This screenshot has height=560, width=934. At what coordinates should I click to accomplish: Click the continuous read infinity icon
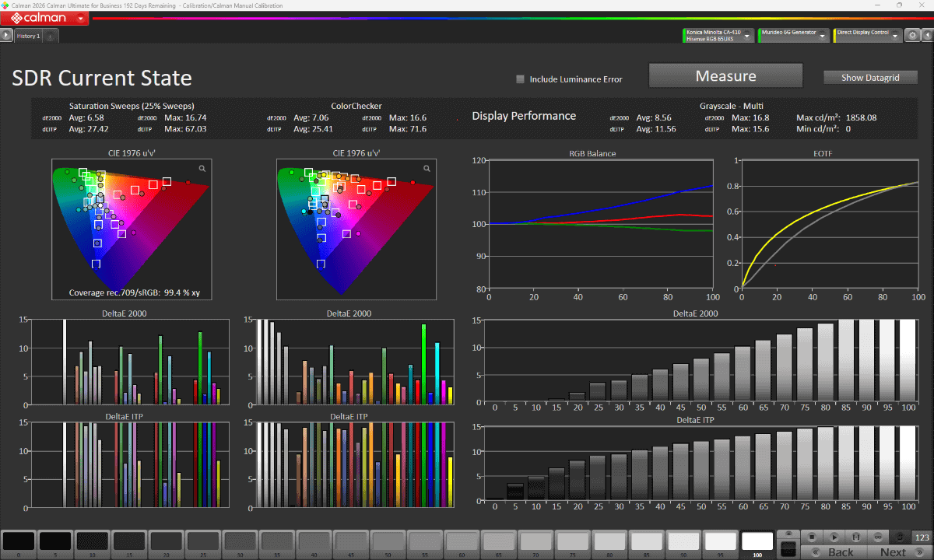(x=878, y=537)
